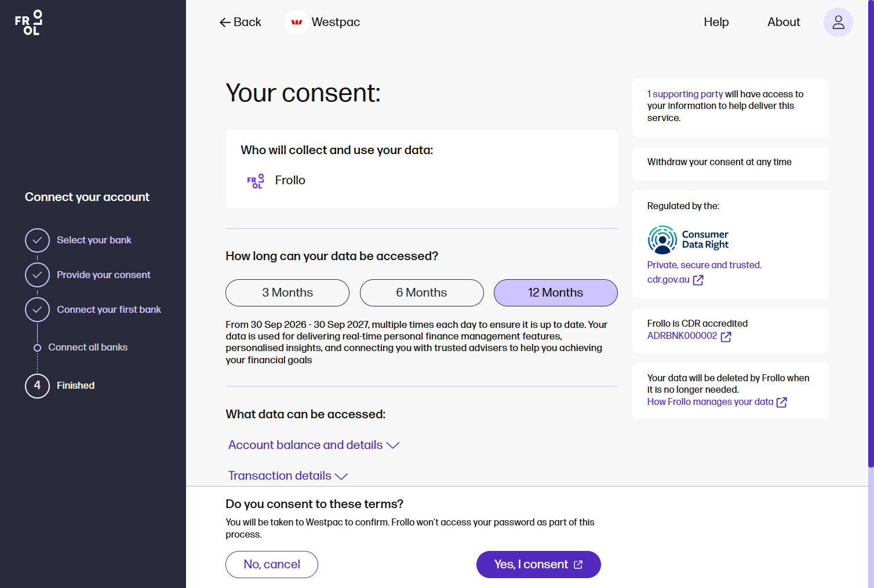
Task: Click external icon after How Frollo manages data
Action: (x=781, y=402)
